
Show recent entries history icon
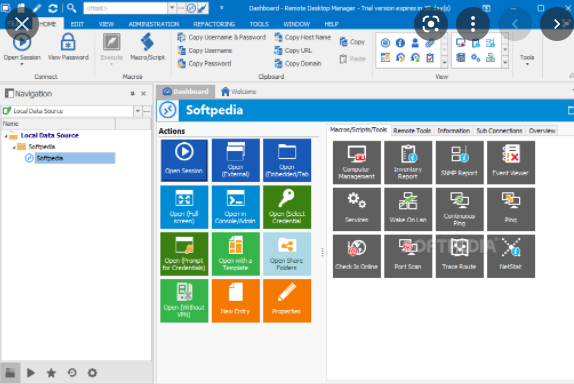tap(72, 373)
